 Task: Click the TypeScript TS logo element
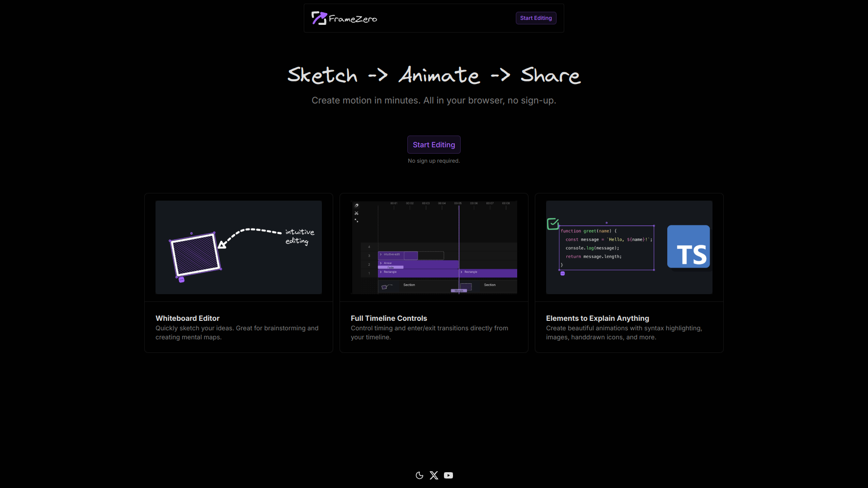688,246
